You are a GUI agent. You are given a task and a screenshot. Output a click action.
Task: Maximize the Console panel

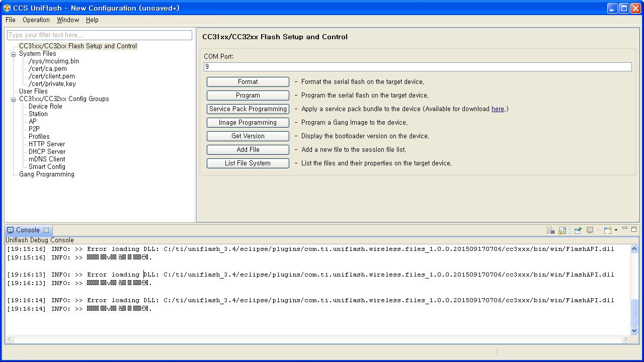click(634, 229)
